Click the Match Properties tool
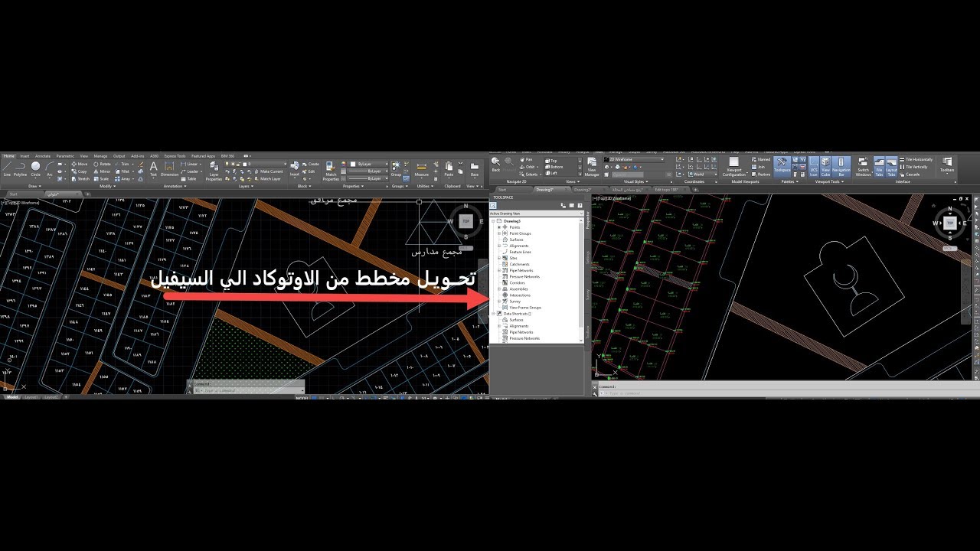This screenshot has width=980, height=551. 331,170
